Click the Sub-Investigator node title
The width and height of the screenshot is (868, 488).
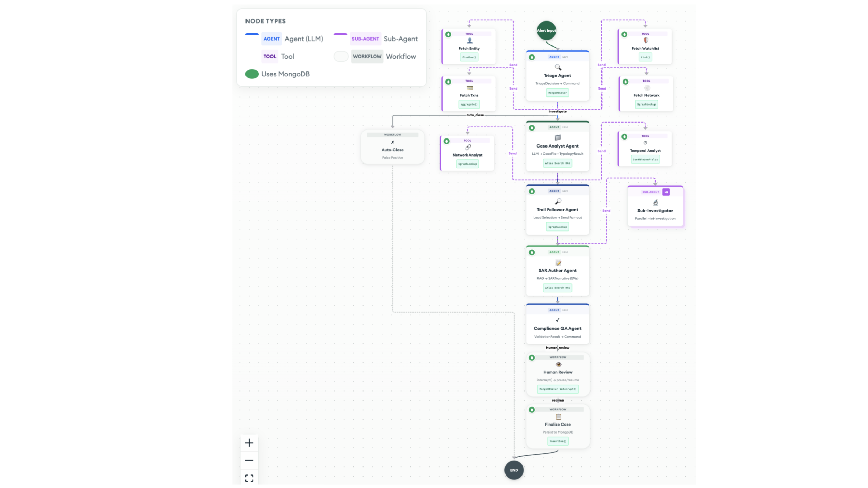[655, 211]
